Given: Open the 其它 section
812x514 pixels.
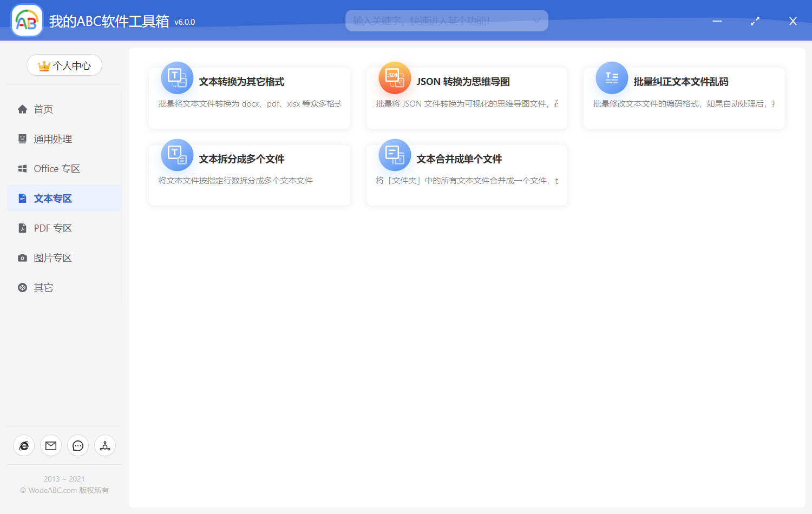Looking at the screenshot, I should 43,287.
